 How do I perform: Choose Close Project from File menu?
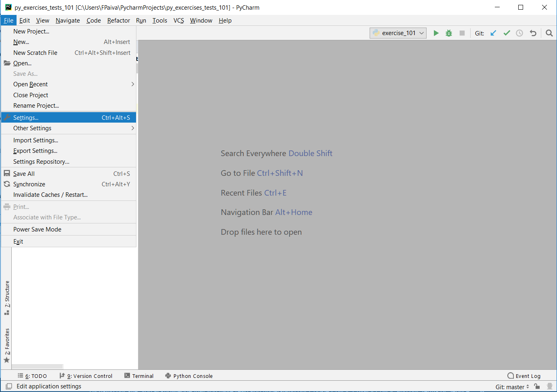[69, 95]
